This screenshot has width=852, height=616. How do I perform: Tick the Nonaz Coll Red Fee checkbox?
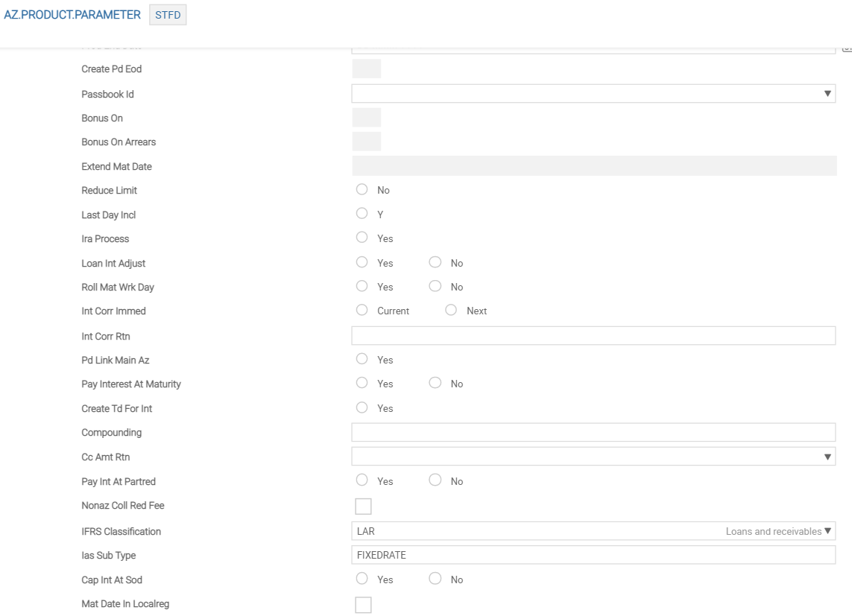(x=363, y=507)
